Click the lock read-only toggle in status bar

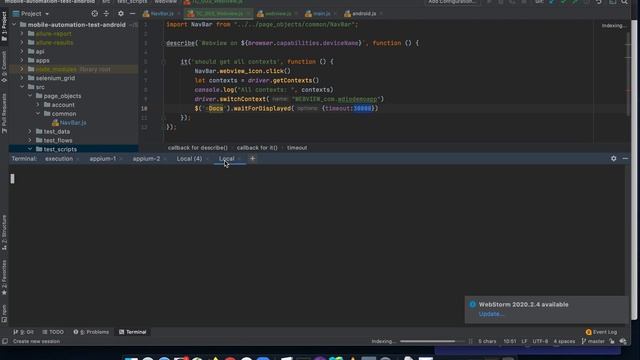point(612,341)
